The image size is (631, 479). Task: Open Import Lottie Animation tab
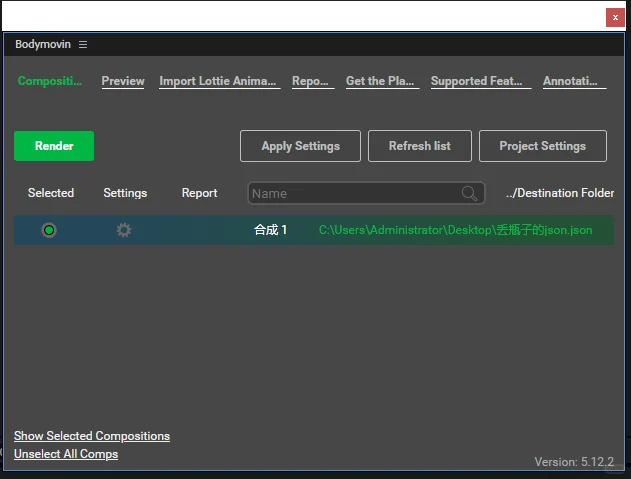(x=218, y=81)
